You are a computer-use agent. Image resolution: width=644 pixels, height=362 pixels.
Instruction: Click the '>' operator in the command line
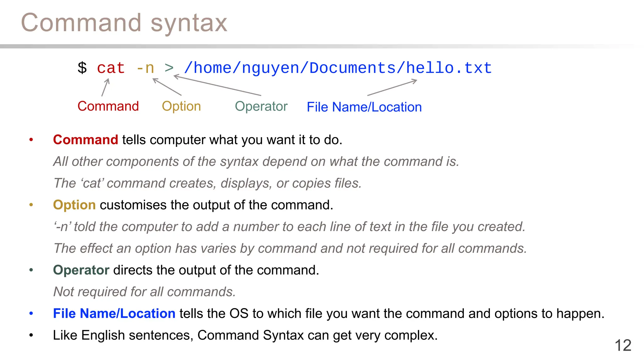point(169,68)
